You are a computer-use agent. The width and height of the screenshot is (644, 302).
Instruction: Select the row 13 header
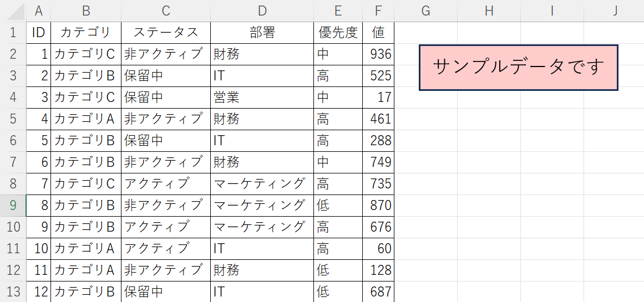pos(13,291)
